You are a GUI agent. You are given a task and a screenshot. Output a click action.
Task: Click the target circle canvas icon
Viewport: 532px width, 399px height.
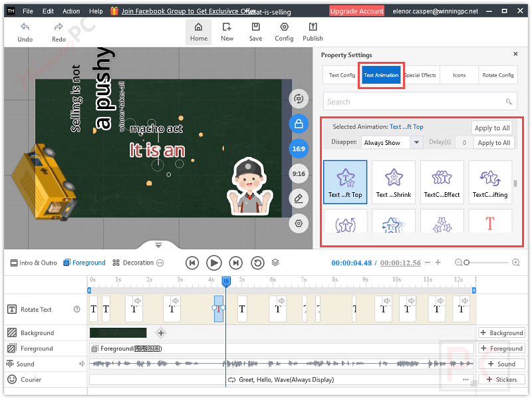click(x=299, y=223)
